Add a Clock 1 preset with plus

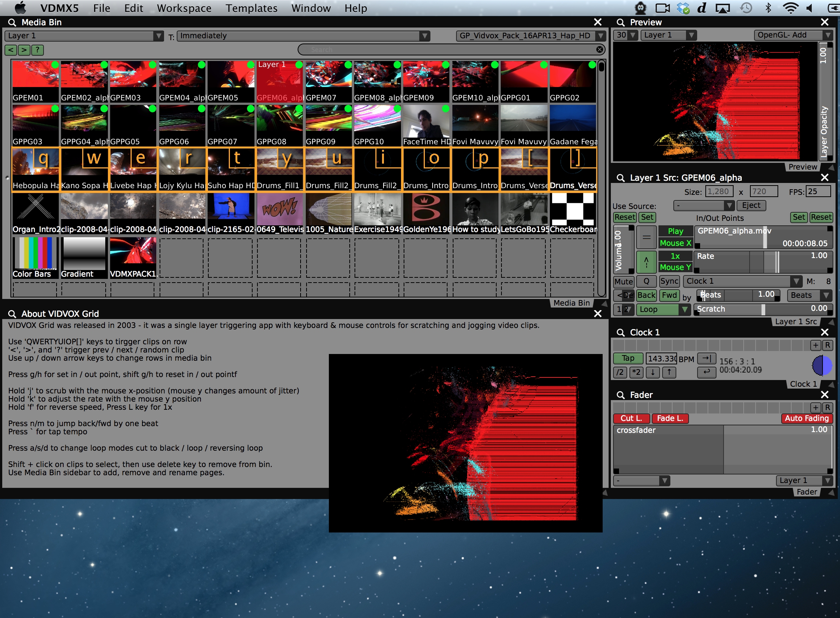816,345
